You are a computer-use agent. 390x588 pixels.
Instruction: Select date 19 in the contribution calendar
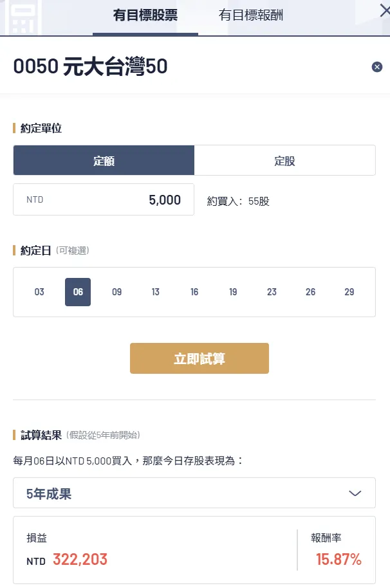tap(233, 292)
